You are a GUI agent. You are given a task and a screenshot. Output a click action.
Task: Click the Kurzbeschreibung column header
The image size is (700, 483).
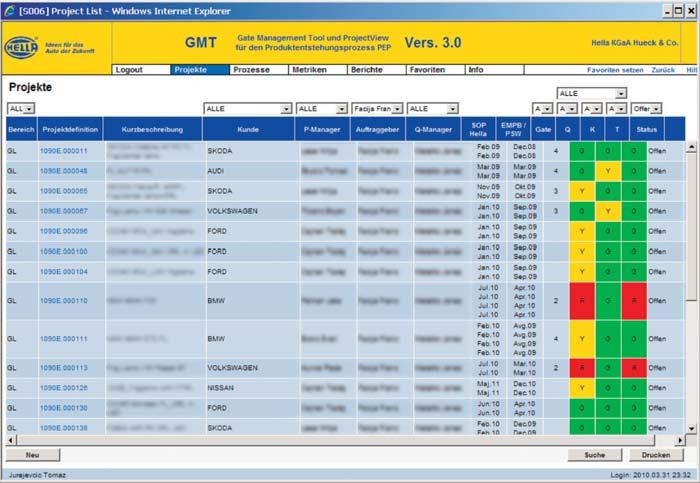[152, 129]
